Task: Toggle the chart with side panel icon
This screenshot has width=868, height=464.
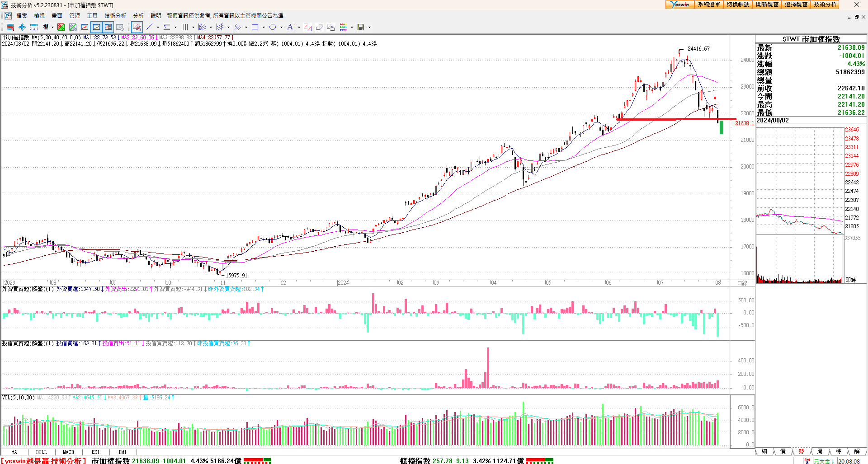Action: coord(108,27)
